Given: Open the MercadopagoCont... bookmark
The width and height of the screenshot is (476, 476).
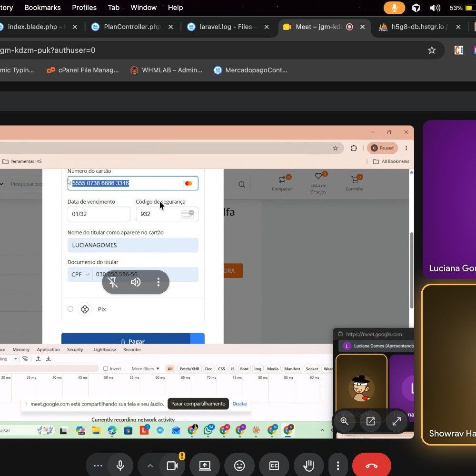Looking at the screenshot, I should (x=250, y=70).
